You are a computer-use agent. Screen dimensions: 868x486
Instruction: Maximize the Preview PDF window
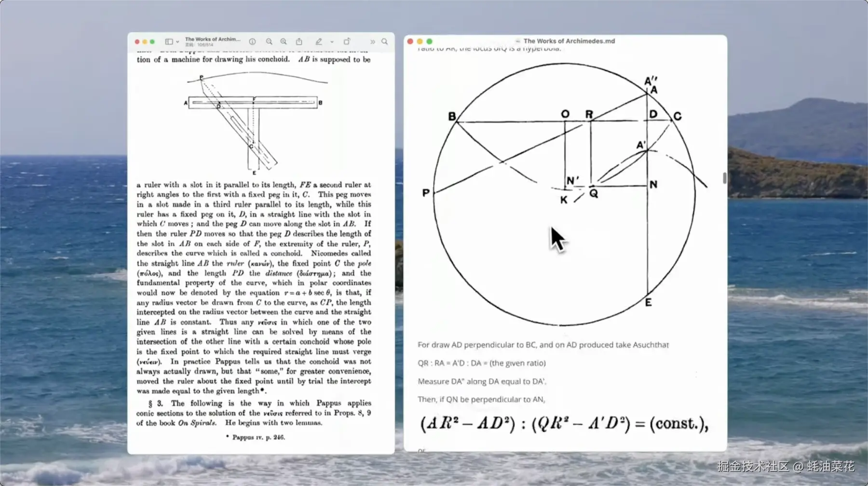[152, 42]
